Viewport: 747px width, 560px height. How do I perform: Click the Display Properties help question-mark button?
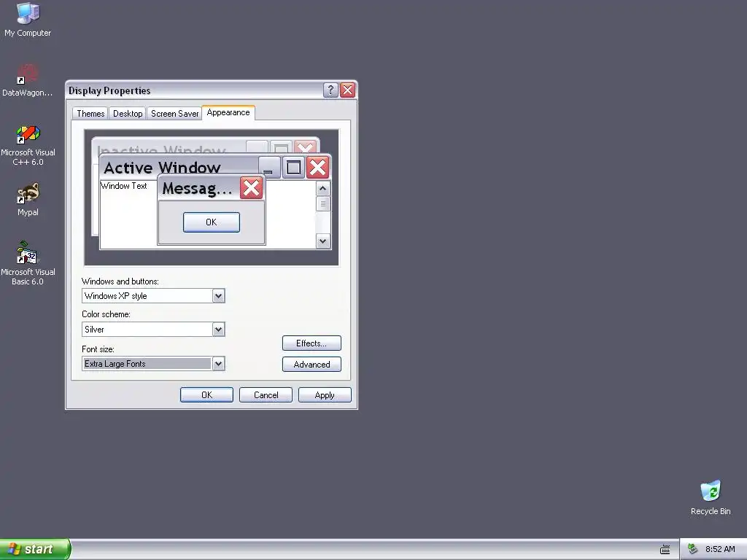pos(330,90)
